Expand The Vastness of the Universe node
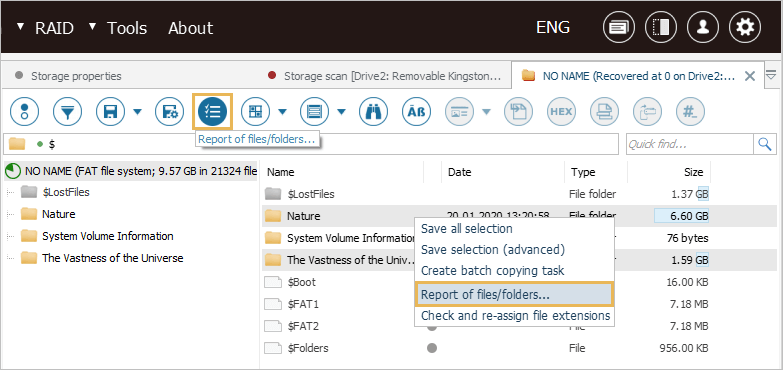Screen dimensions: 783x370 (10, 258)
